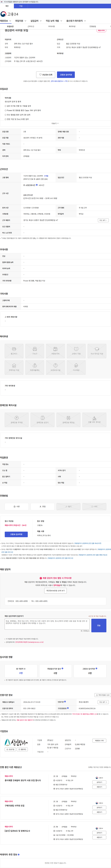
Task: Jump to 우대사항 section tab
Action: [51, 26]
